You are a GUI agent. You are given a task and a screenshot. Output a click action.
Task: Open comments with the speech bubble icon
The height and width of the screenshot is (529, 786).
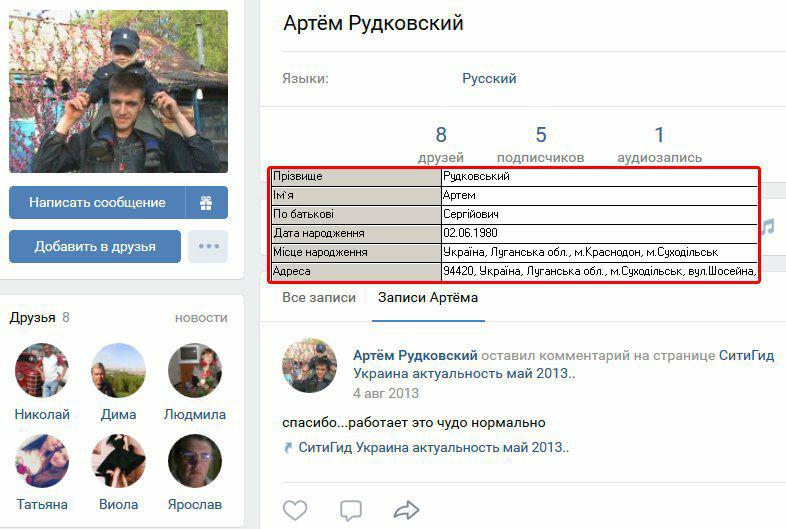click(350, 510)
